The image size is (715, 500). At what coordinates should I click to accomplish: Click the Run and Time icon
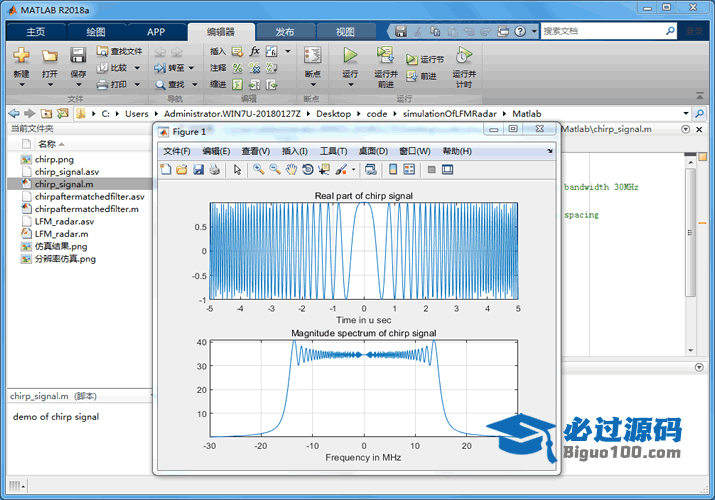click(x=464, y=55)
